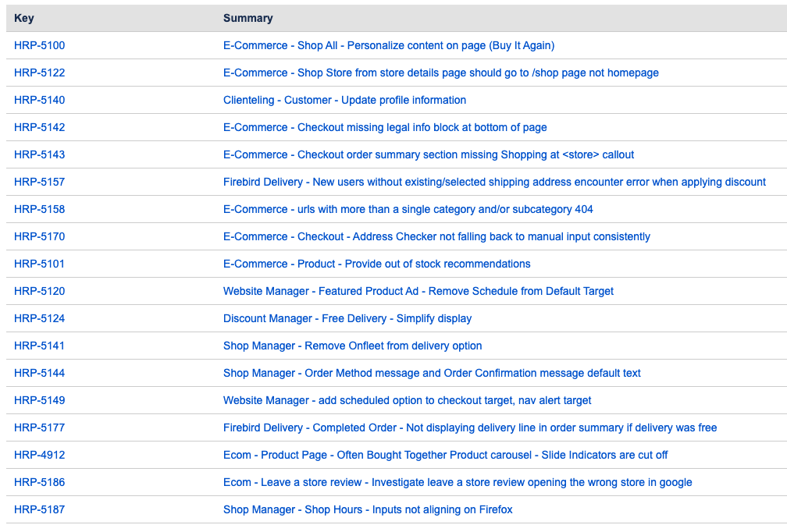787x532 pixels.
Task: Open the Firebird Delivery New users discount error summary
Action: [494, 182]
